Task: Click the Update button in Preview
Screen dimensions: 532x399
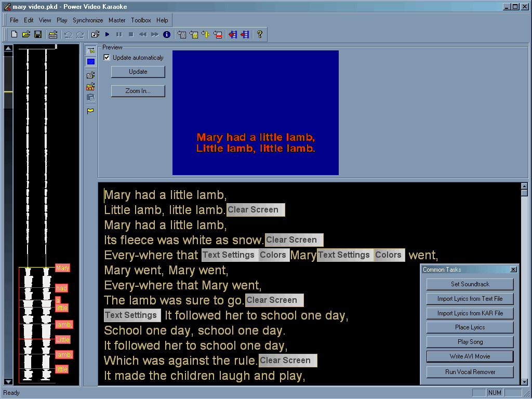Action: click(138, 72)
